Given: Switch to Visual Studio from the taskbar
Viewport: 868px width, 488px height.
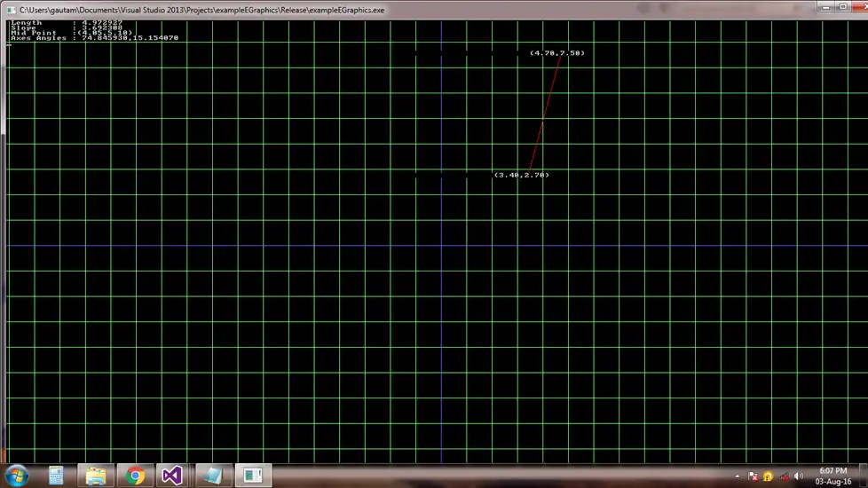Looking at the screenshot, I should pyautogui.click(x=172, y=476).
